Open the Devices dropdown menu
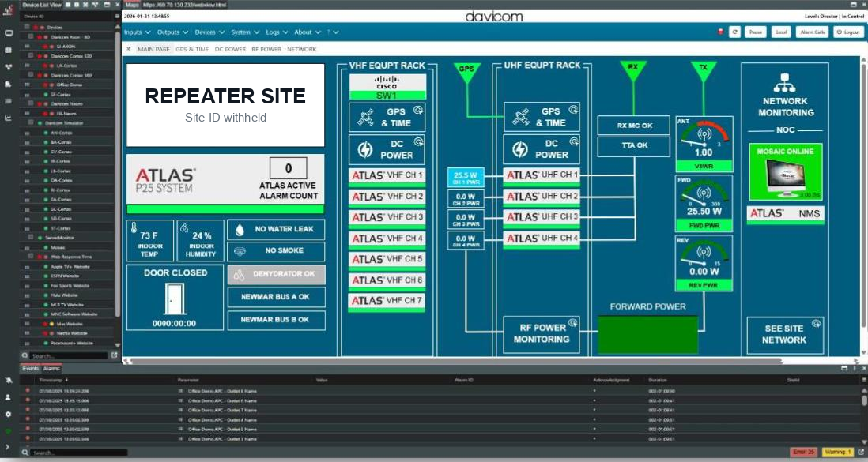The height and width of the screenshot is (462, 868). click(x=209, y=32)
